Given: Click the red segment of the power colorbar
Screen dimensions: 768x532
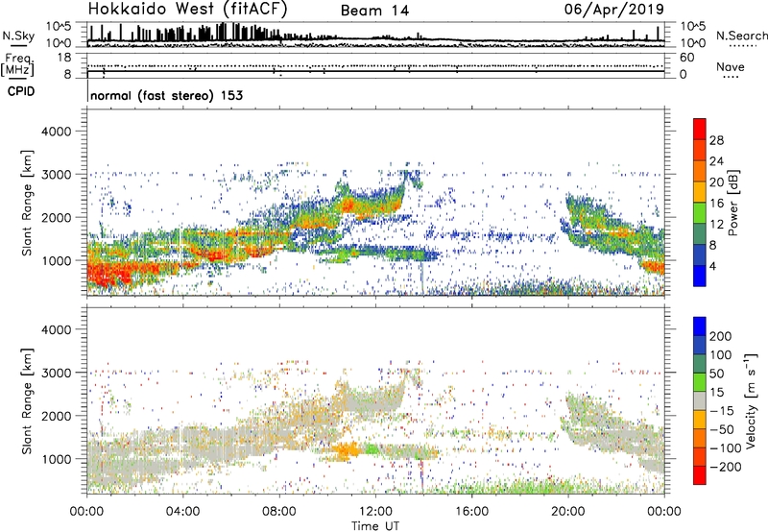Looking at the screenshot, I should click(x=700, y=129).
